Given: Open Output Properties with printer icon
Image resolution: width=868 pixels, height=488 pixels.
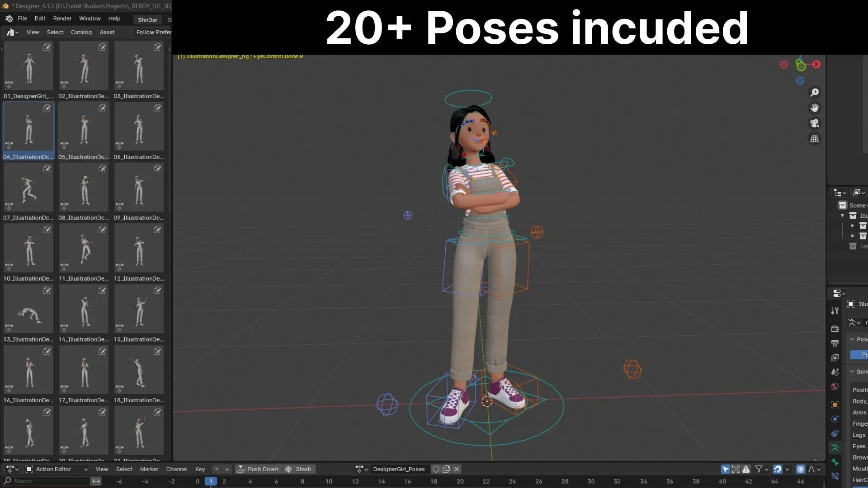Looking at the screenshot, I should [x=835, y=343].
